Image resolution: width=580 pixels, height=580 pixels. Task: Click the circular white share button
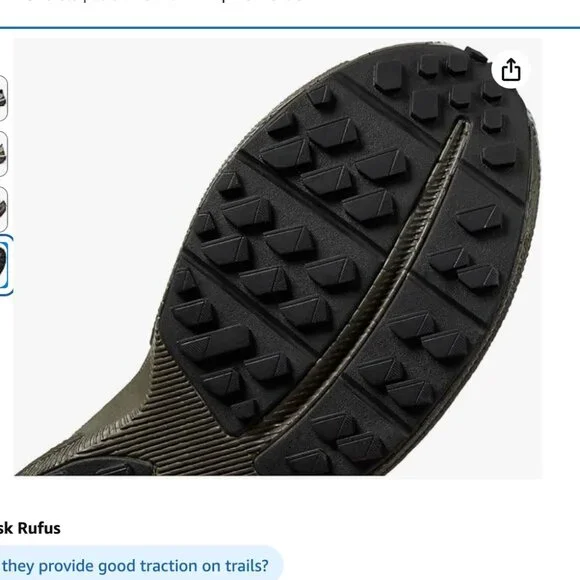[511, 70]
